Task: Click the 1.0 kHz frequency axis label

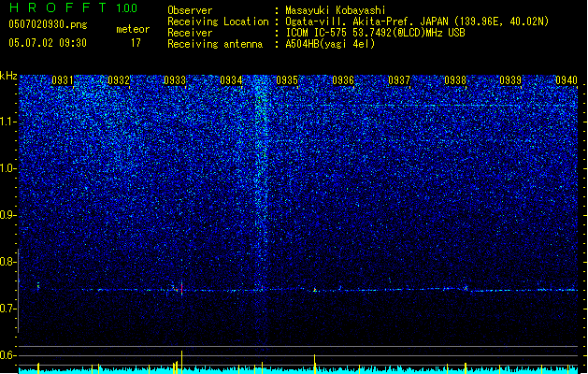Action: (x=7, y=168)
